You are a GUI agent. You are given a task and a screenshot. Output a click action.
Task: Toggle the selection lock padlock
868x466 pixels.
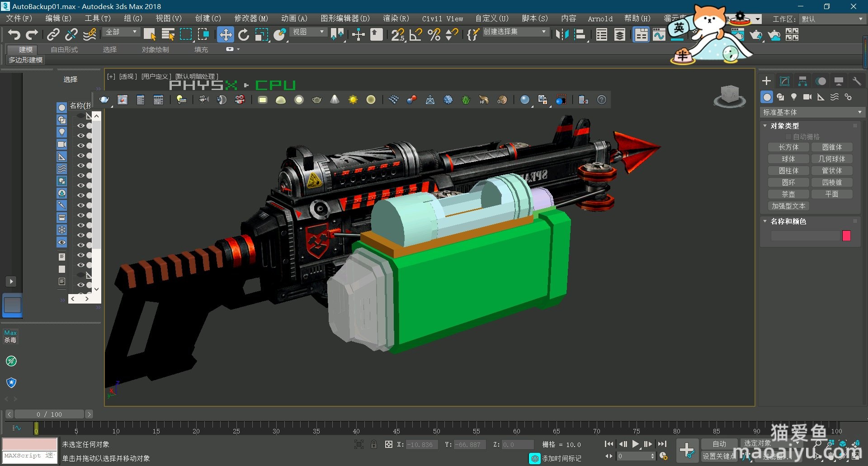(x=374, y=445)
